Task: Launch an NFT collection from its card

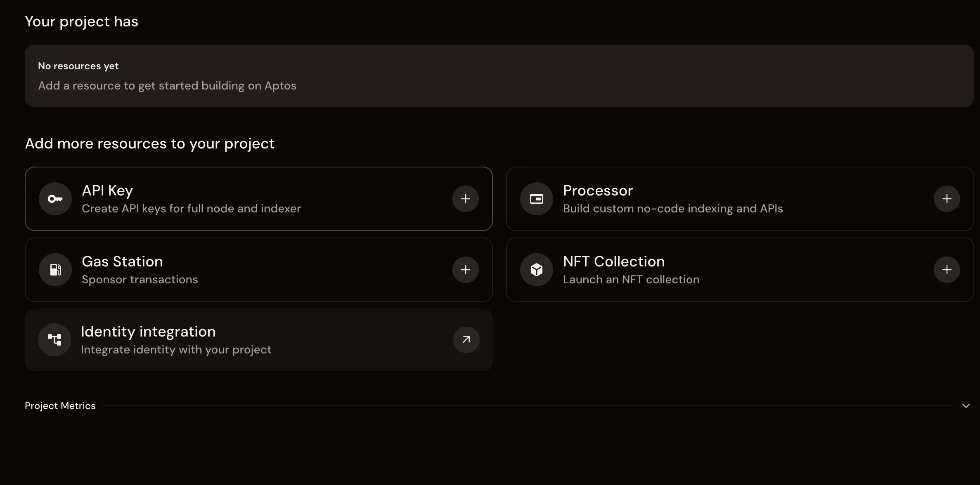Action: pyautogui.click(x=740, y=270)
